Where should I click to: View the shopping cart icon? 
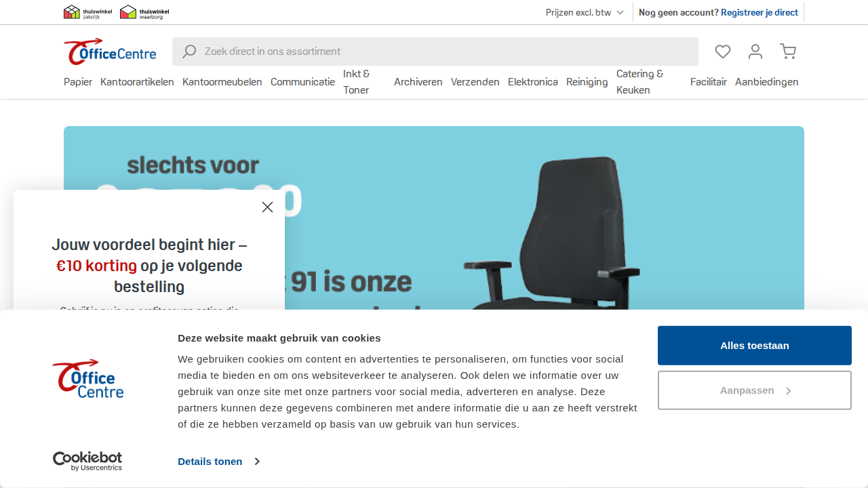[788, 52]
